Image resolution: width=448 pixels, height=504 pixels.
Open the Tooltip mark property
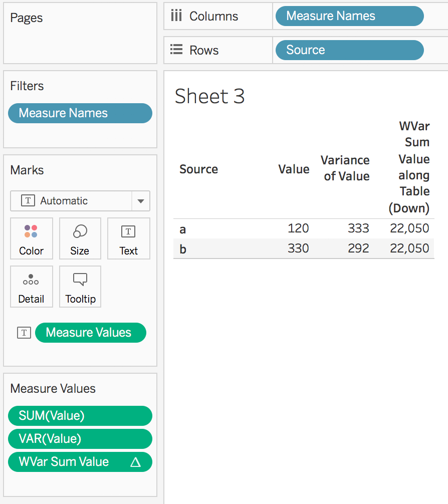[x=80, y=287]
